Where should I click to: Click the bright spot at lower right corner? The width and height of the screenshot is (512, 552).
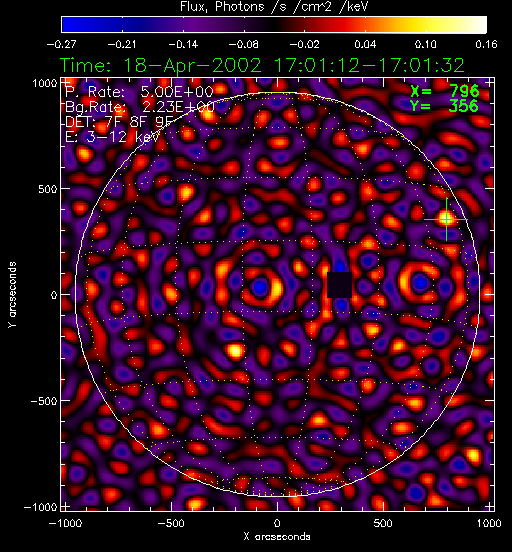(473, 455)
